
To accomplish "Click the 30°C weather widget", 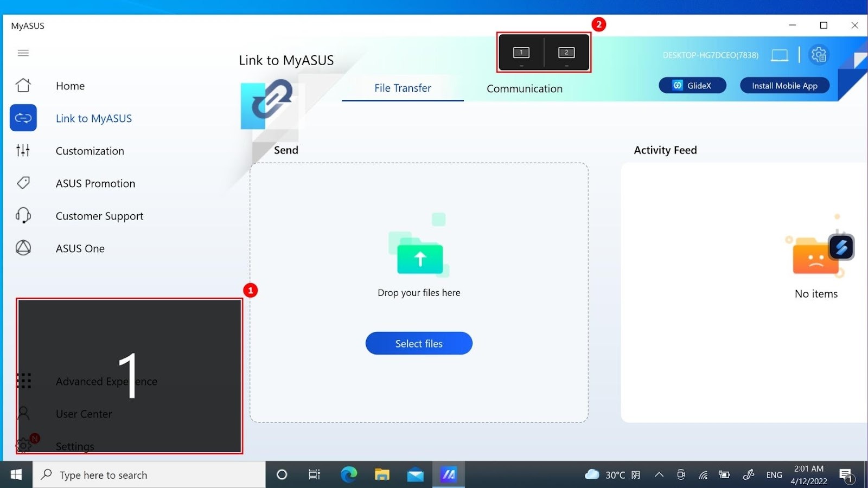I will tap(612, 474).
